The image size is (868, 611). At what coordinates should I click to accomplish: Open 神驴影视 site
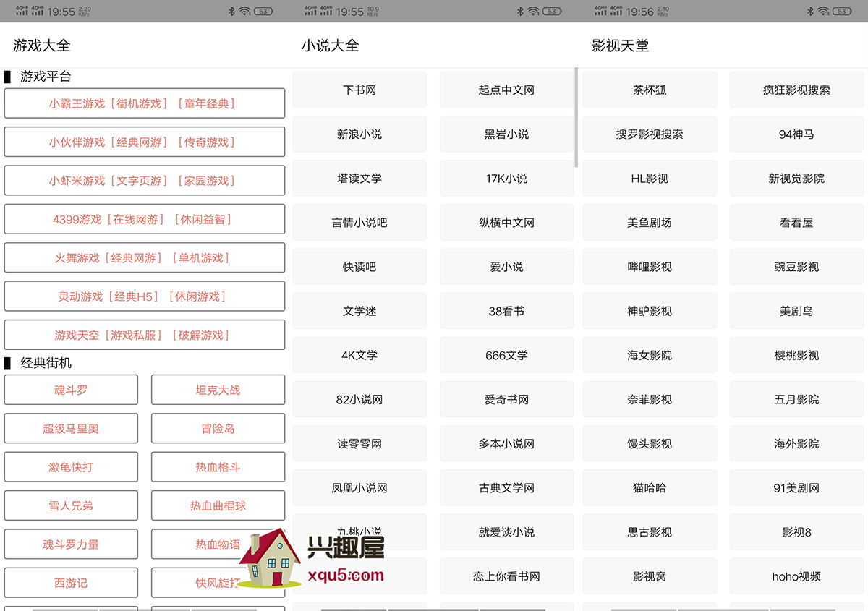point(650,311)
